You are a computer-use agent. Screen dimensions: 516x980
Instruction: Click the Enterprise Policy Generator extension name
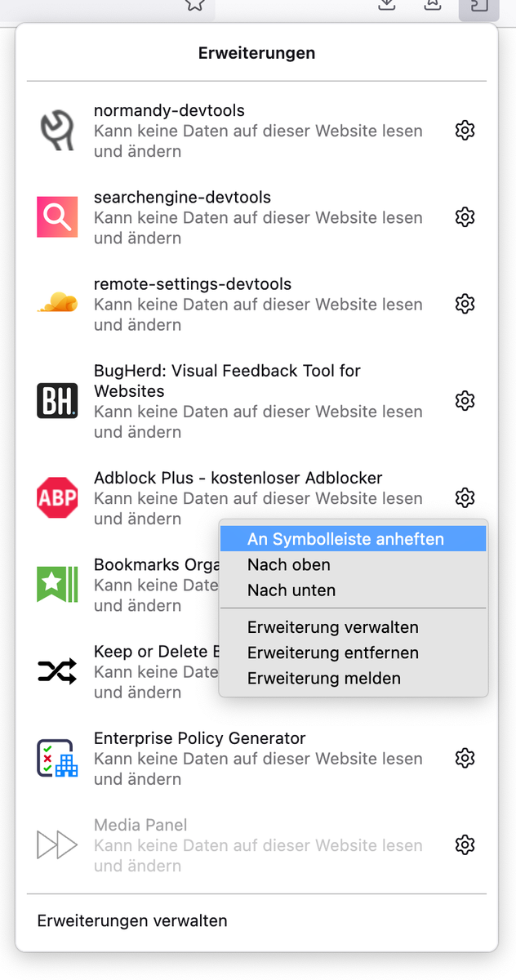[x=199, y=738]
